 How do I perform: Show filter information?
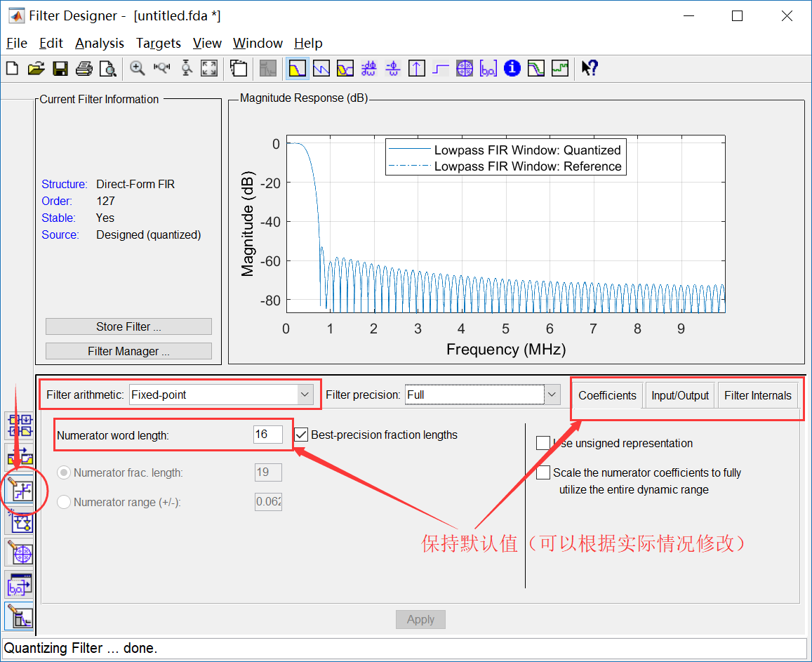[512, 68]
